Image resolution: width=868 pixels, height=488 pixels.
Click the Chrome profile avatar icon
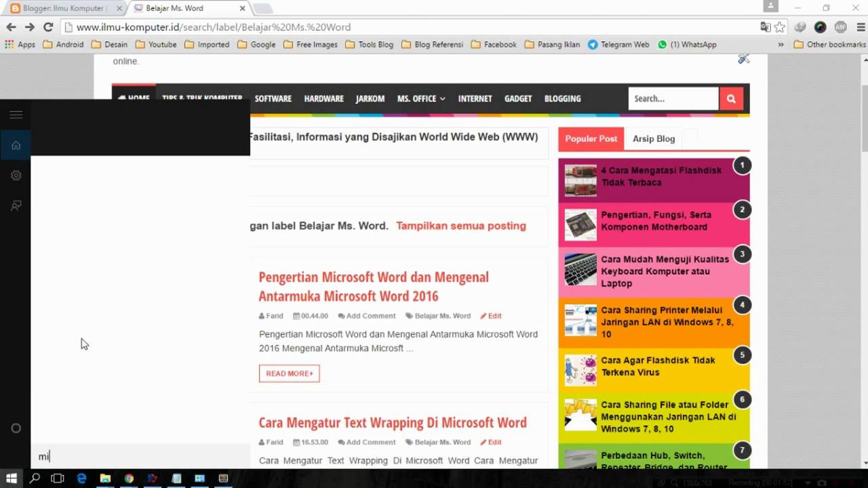tap(770, 6)
